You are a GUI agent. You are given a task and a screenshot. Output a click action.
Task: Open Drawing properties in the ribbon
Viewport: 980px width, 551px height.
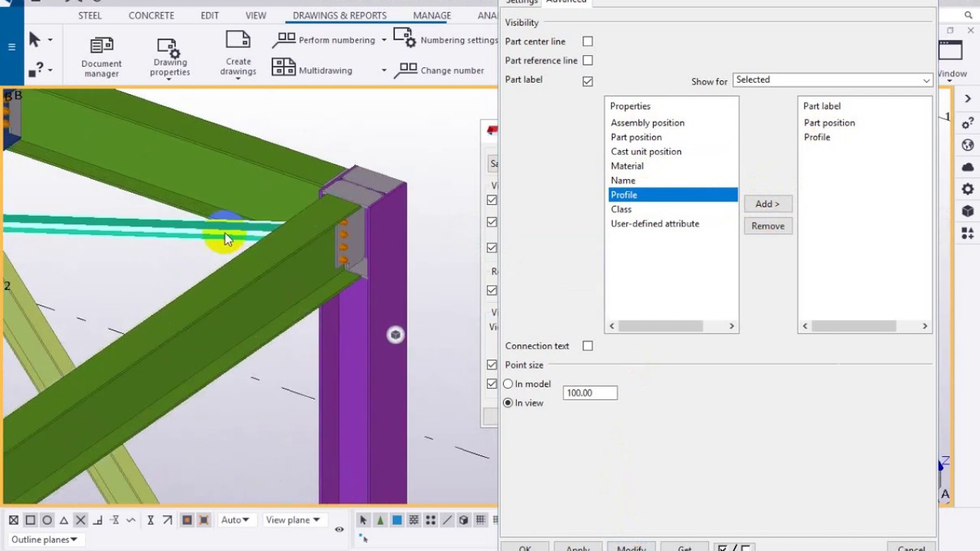[169, 57]
